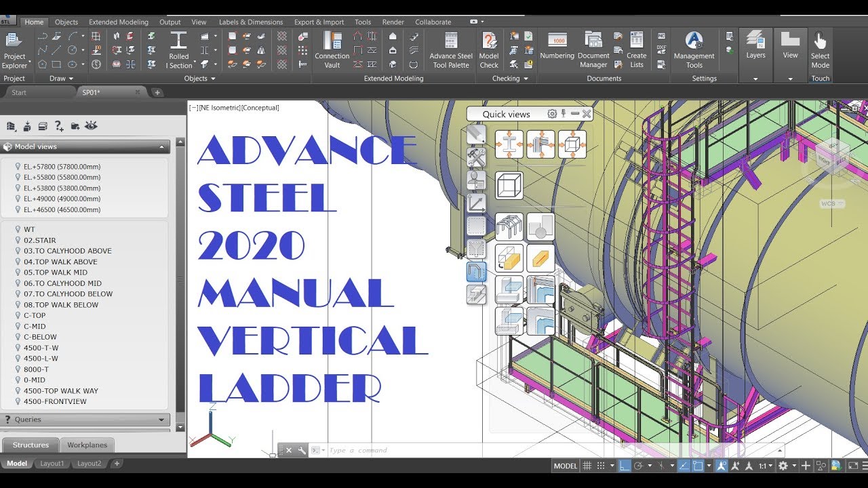Click the Project Explorer vertical scrollbar
This screenshot has width=868, height=488.
tap(180, 285)
